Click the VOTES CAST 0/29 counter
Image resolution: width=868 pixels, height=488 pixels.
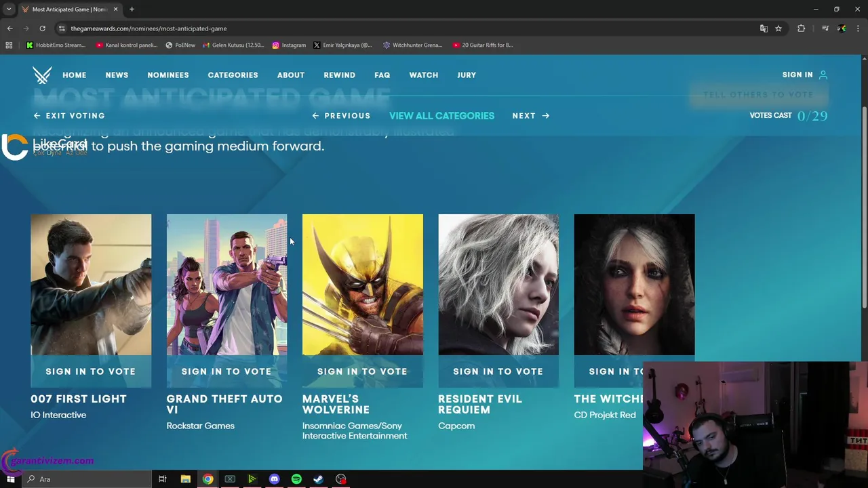tap(789, 116)
